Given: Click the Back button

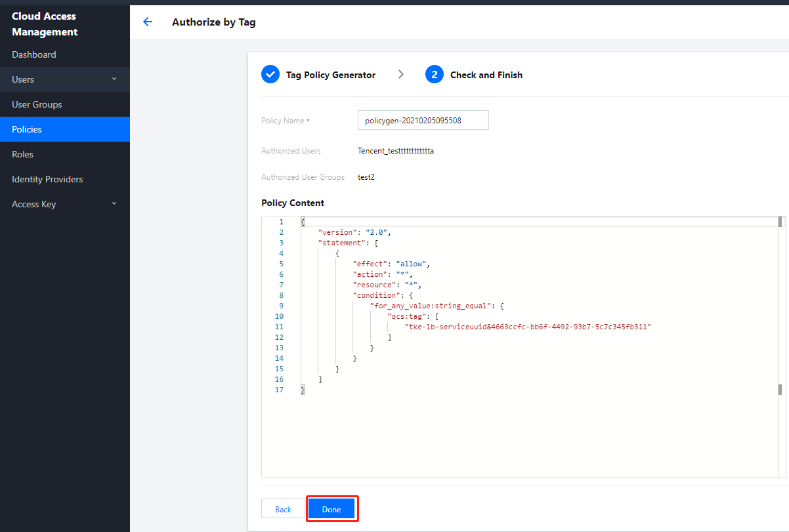Looking at the screenshot, I should click(284, 510).
